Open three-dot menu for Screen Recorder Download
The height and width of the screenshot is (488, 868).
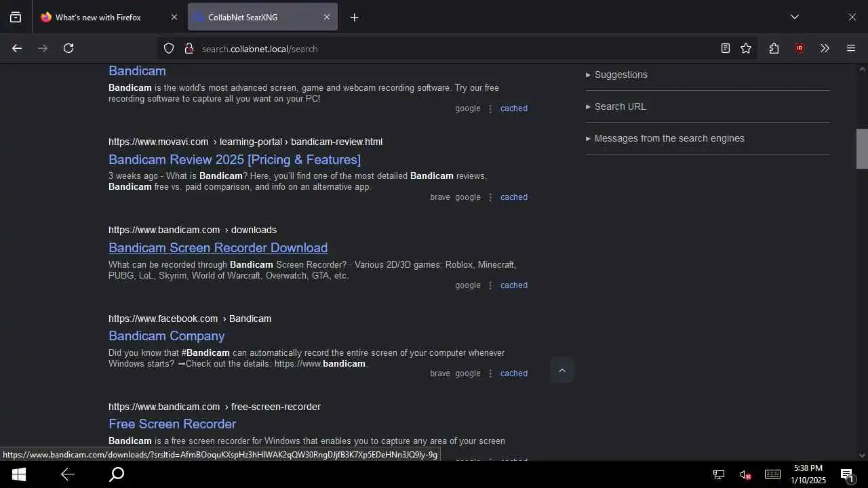[x=490, y=285]
